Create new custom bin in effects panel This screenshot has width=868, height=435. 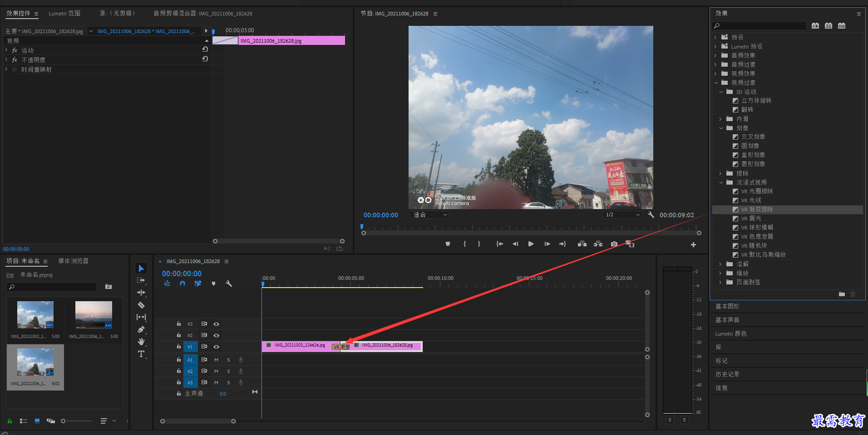842,294
